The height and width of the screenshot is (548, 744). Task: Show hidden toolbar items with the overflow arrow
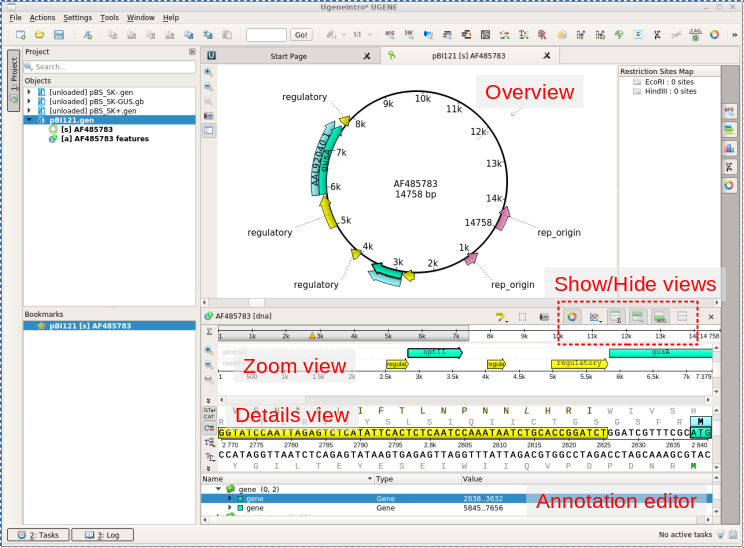click(x=735, y=35)
